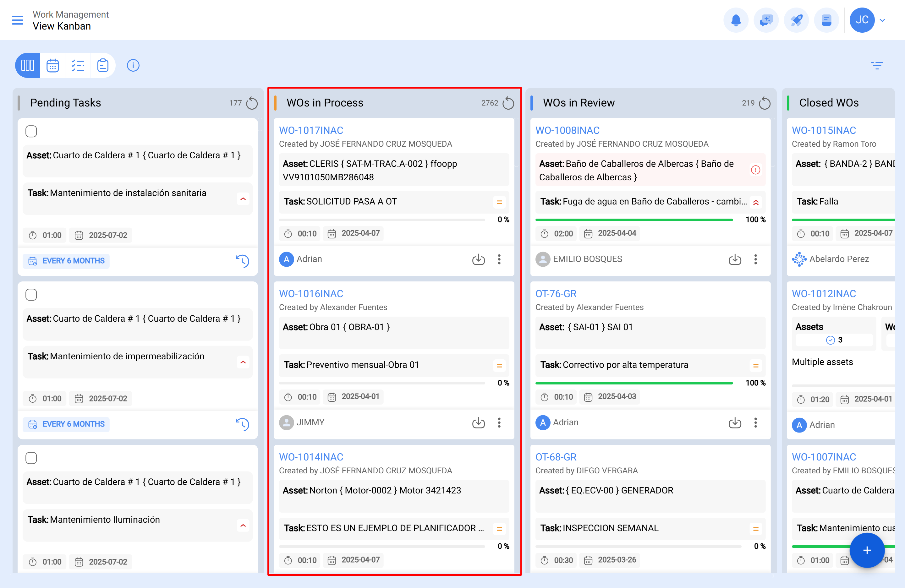This screenshot has width=905, height=588.
Task: Click EVERY 6 MONTHS tag on impermeabilización card
Action: click(x=66, y=424)
